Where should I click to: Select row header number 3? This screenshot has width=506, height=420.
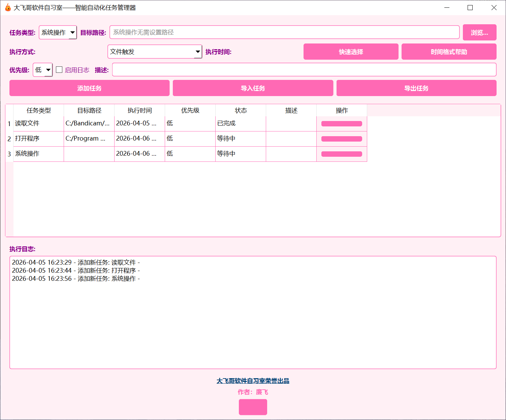click(x=9, y=154)
